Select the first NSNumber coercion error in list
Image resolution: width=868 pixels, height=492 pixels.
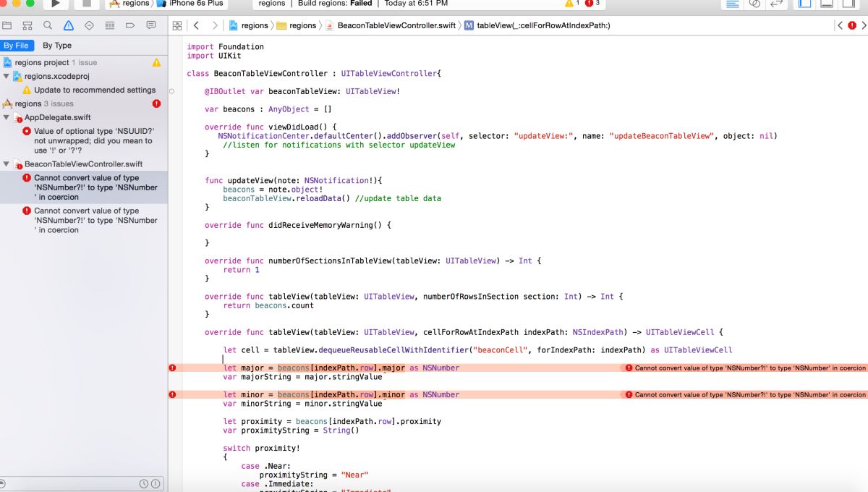[x=83, y=187]
